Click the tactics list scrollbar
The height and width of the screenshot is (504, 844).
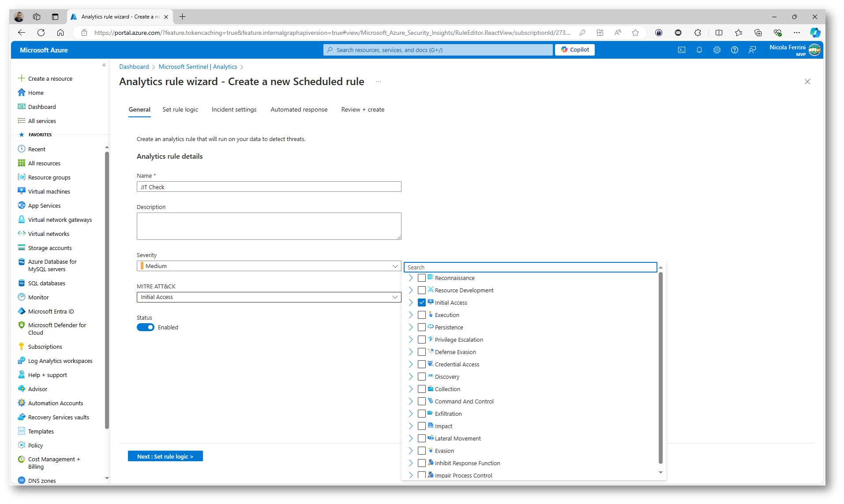(660, 367)
